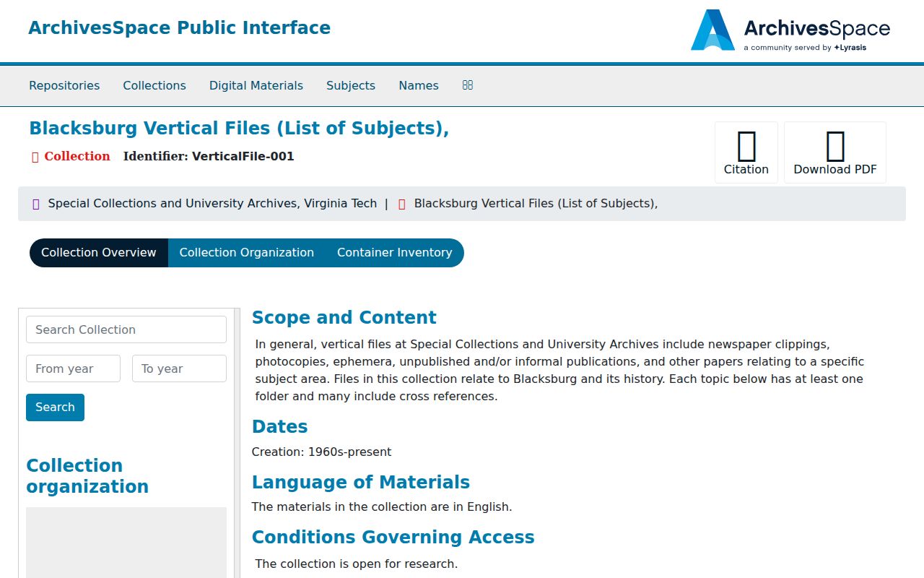Browse Subjects from the navigation bar
The image size is (924, 578).
point(351,85)
